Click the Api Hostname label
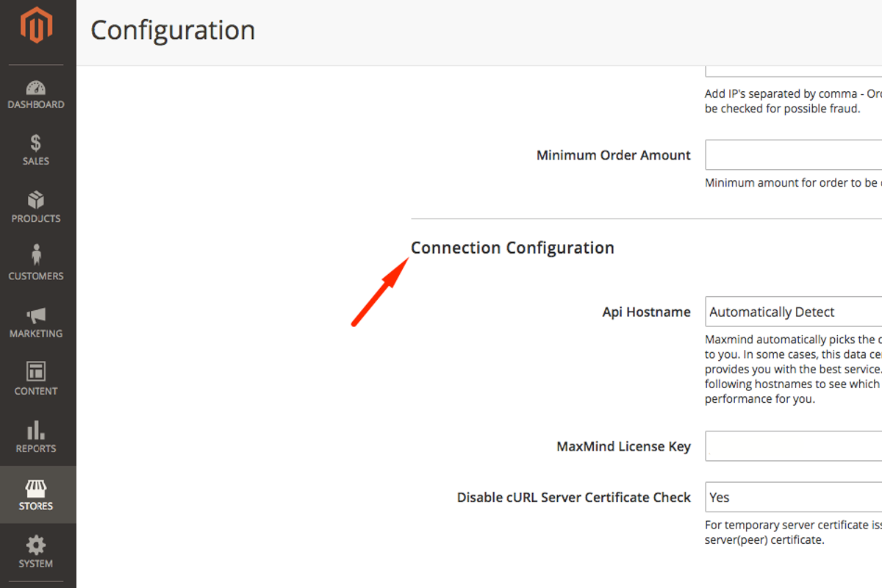This screenshot has height=588, width=882. pos(647,312)
